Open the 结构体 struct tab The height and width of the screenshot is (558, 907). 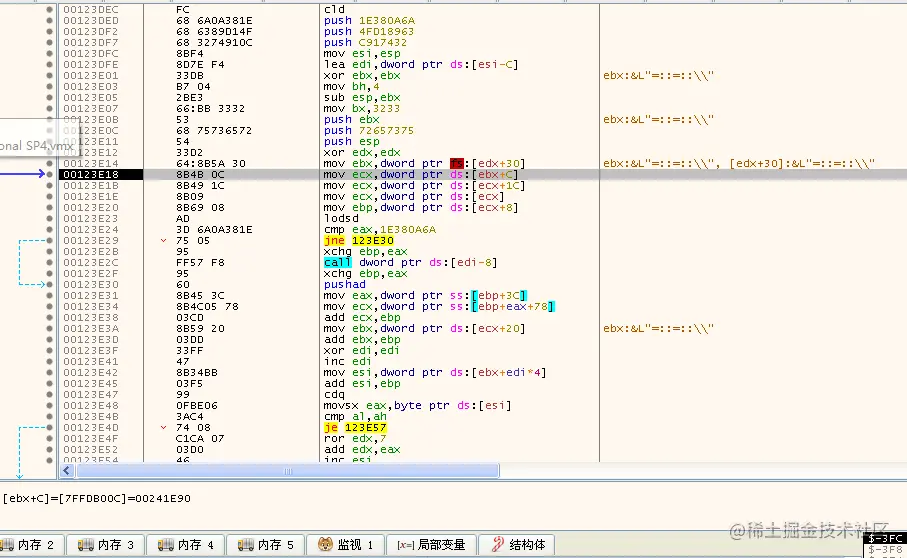coord(517,545)
